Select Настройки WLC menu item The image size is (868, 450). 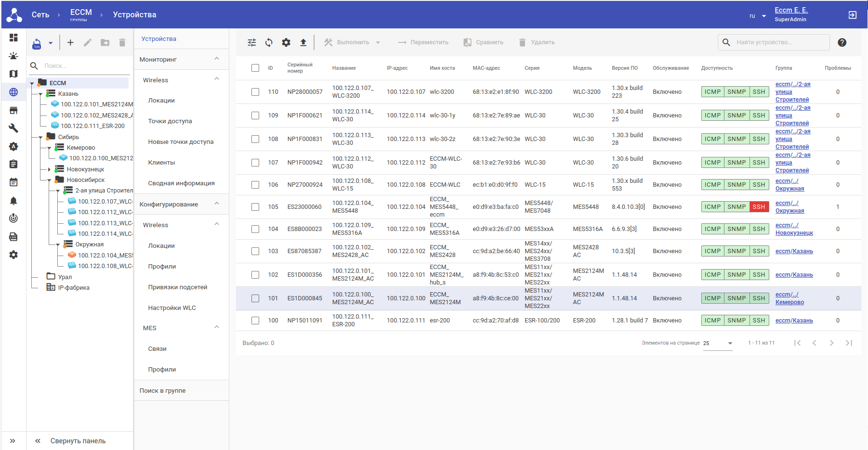[x=172, y=308]
